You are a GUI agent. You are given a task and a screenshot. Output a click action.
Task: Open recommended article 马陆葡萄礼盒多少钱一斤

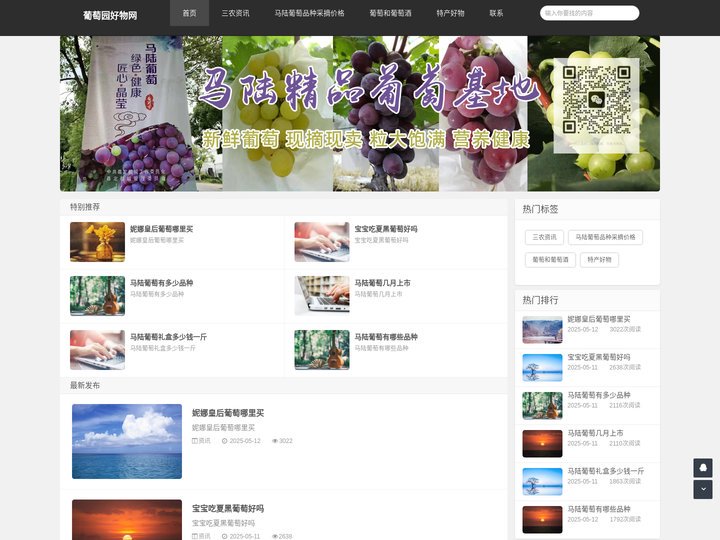coord(169,337)
